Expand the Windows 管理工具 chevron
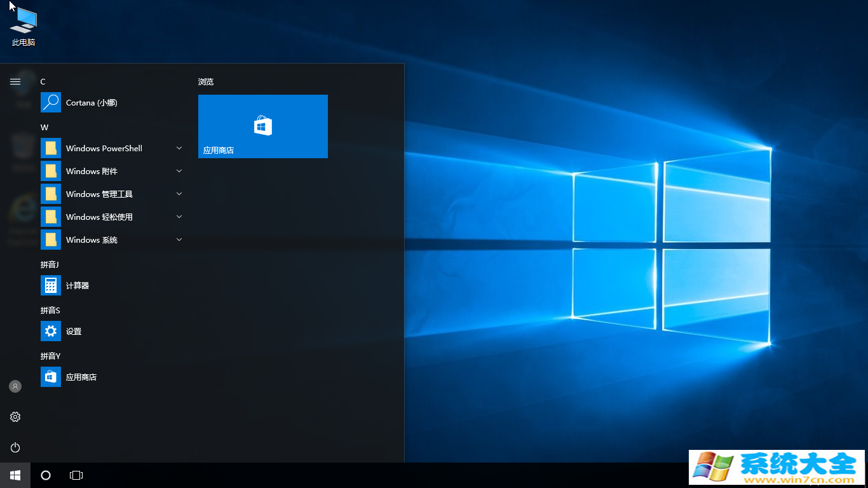Image resolution: width=868 pixels, height=488 pixels. point(179,194)
